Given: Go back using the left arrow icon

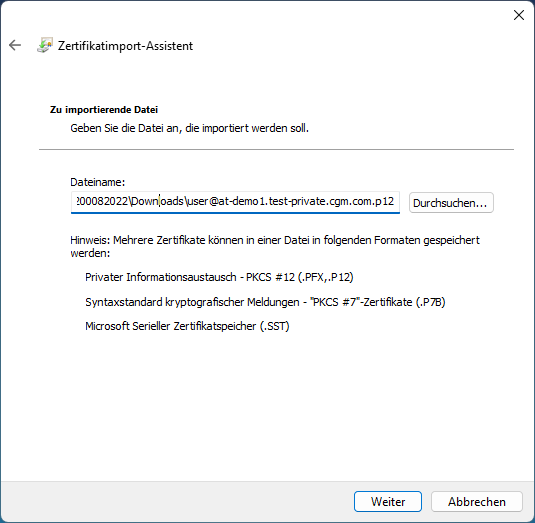Looking at the screenshot, I should (15, 45).
